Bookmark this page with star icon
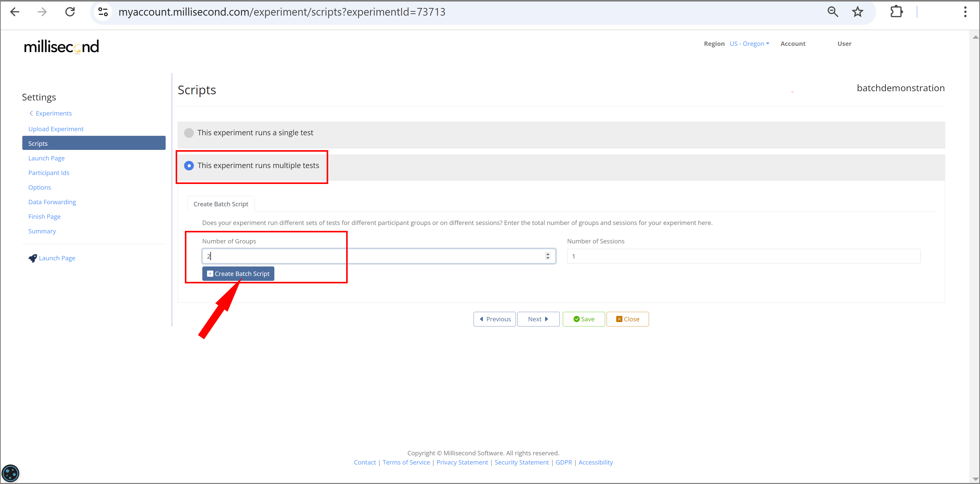Screen dimensions: 980x484 [x=857, y=12]
